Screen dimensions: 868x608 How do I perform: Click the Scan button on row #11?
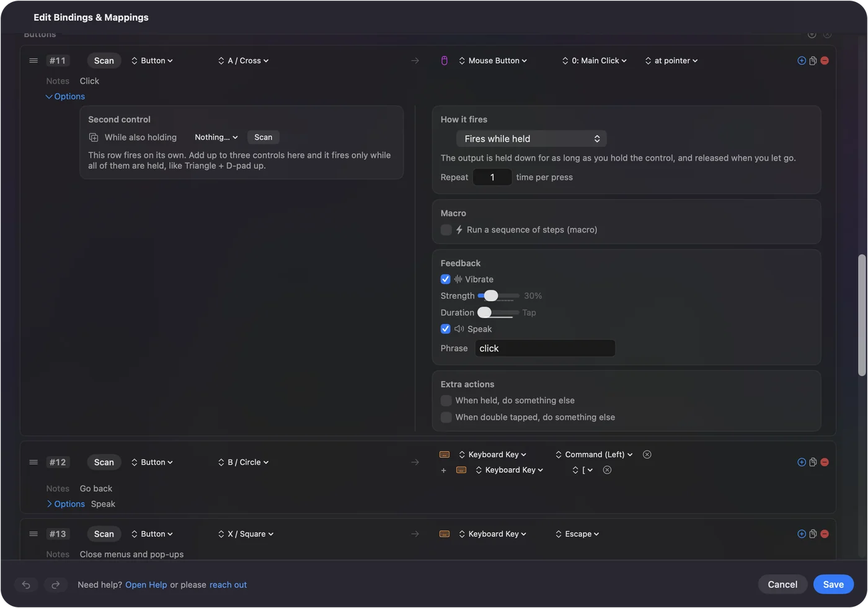[104, 61]
